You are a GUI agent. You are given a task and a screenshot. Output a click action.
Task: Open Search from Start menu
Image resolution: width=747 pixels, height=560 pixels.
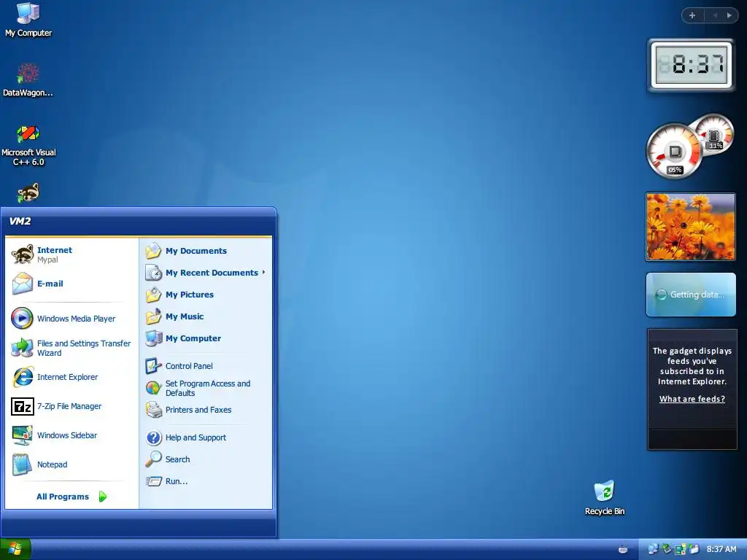pyautogui.click(x=205, y=459)
